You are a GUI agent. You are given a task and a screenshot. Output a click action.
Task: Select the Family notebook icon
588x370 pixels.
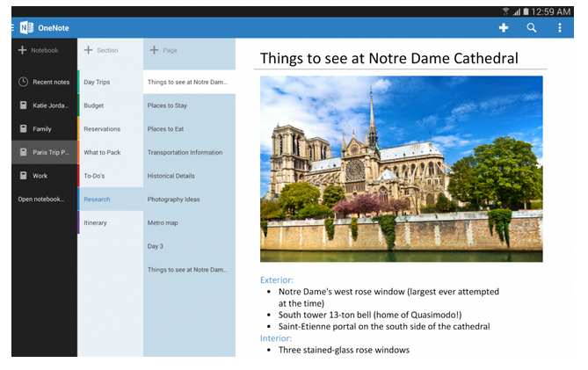tap(23, 128)
